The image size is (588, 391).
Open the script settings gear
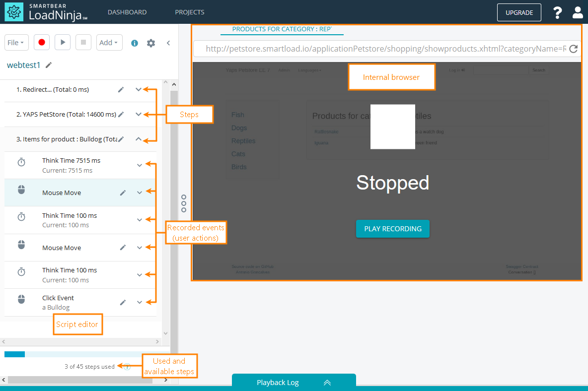(x=151, y=43)
